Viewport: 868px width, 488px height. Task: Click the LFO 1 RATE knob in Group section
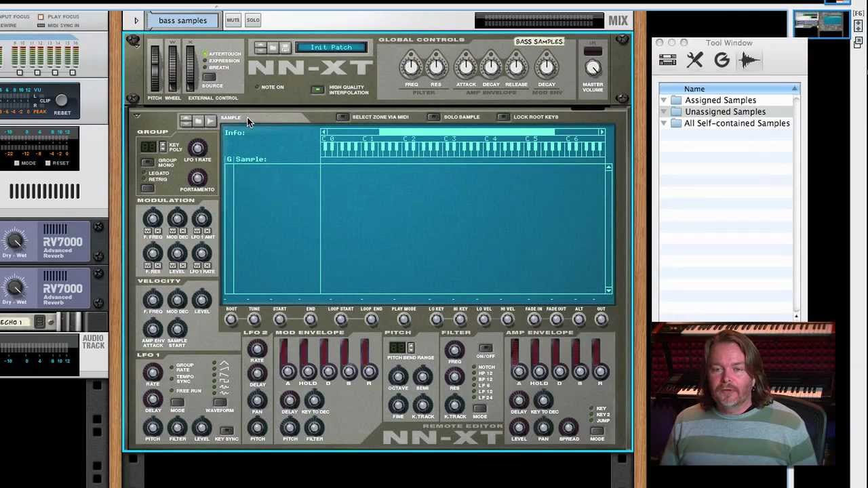(197, 148)
